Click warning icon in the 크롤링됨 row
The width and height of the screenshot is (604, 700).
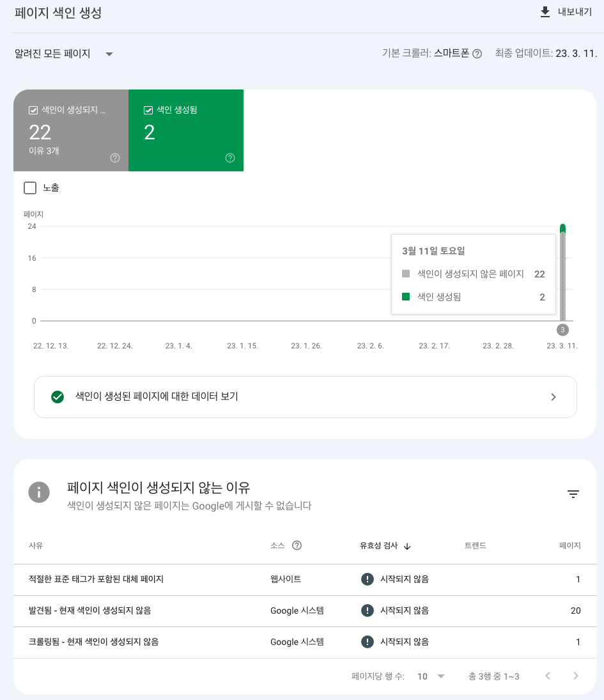[367, 642]
